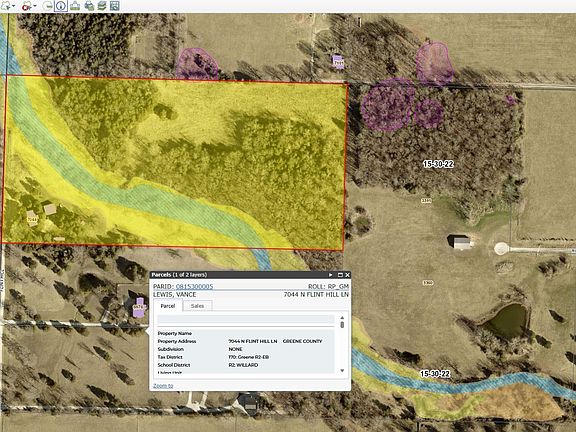The image size is (576, 432).
Task: Click the 'Tax District' label
Action: pyautogui.click(x=170, y=357)
